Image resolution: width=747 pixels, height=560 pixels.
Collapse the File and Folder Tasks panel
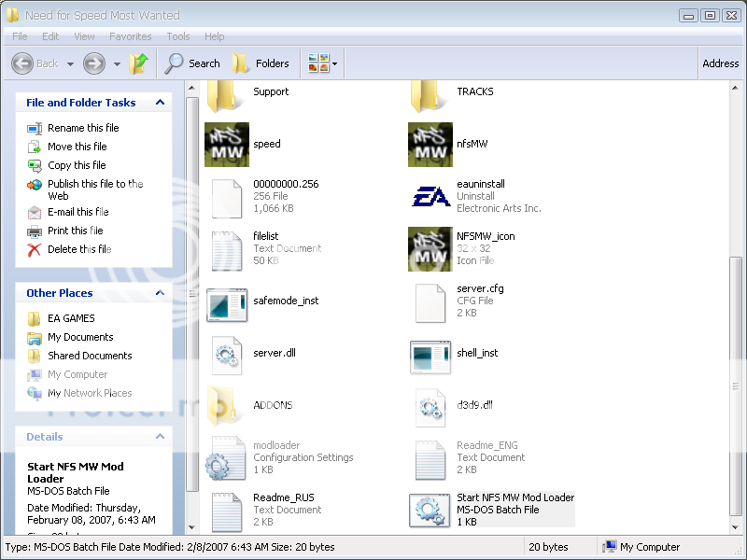click(160, 103)
